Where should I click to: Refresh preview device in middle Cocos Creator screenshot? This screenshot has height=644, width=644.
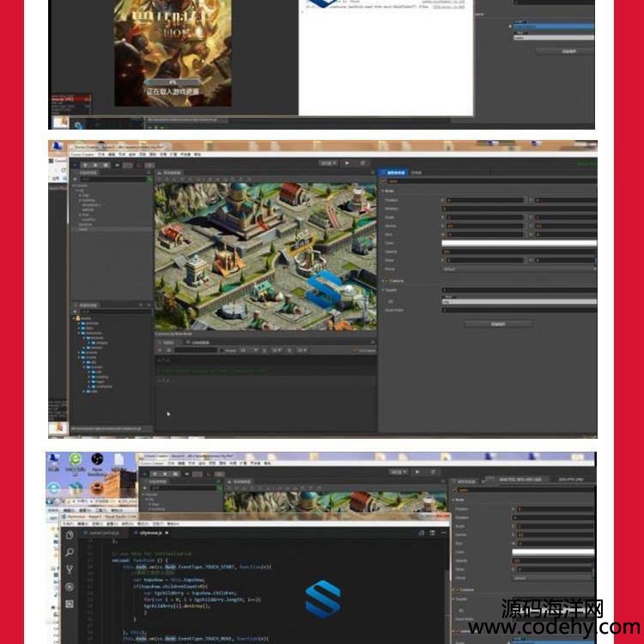pos(362,163)
